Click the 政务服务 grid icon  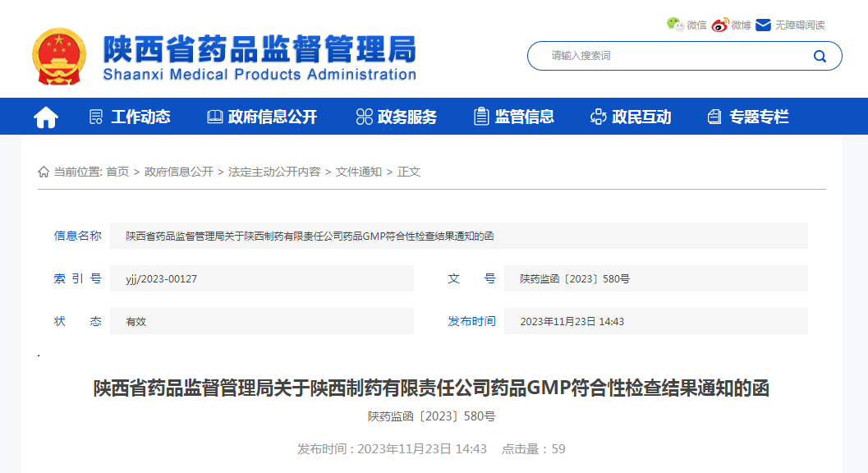tap(365, 117)
